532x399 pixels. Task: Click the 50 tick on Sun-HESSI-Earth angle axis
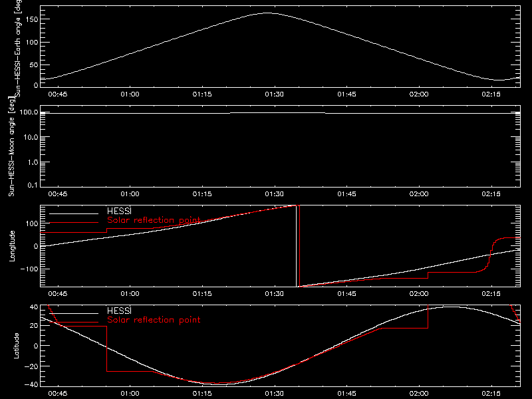tap(34, 65)
